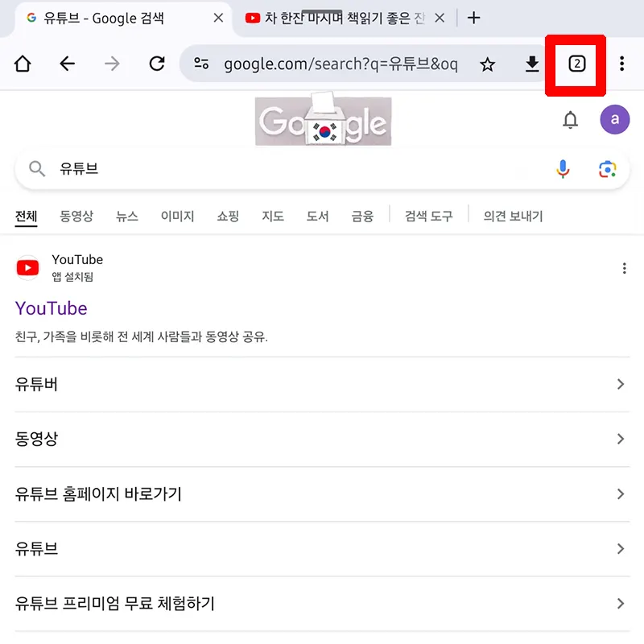This screenshot has height=644, width=644.
Task: Switch to the 동영상 search tab
Action: (76, 216)
